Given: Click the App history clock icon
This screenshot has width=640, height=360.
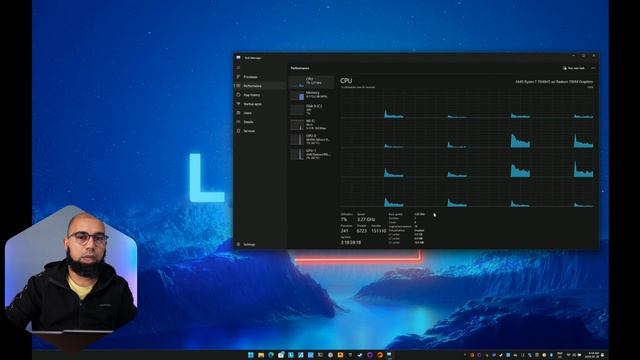Looking at the screenshot, I should tap(238, 95).
